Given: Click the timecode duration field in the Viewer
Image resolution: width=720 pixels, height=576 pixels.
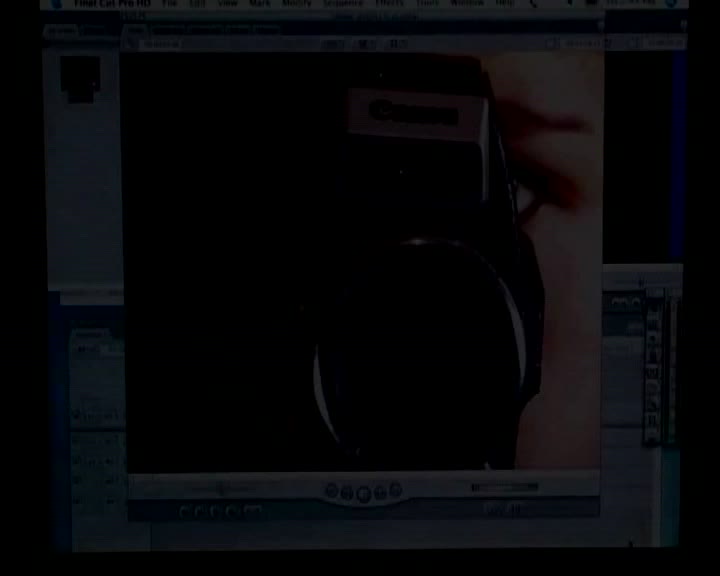Looking at the screenshot, I should click(x=159, y=44).
